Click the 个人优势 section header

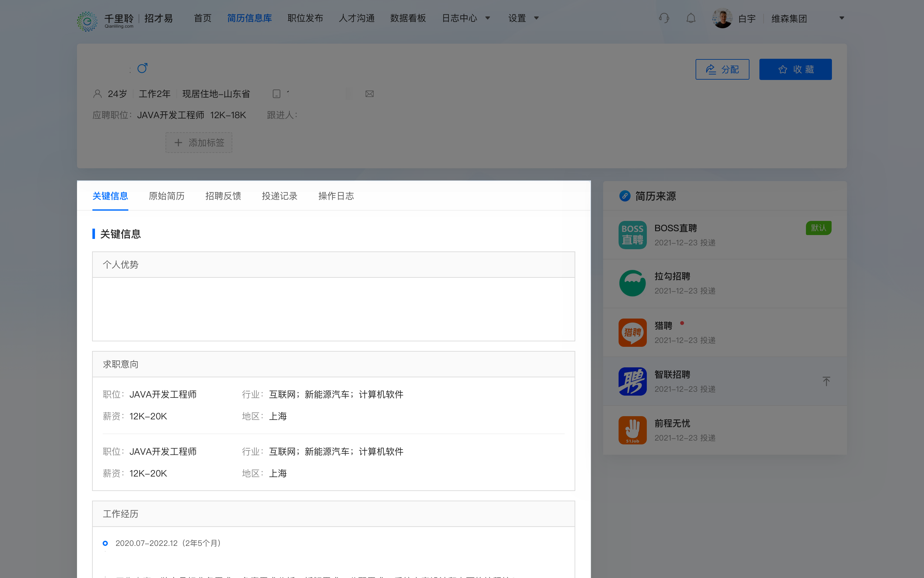pyautogui.click(x=333, y=265)
